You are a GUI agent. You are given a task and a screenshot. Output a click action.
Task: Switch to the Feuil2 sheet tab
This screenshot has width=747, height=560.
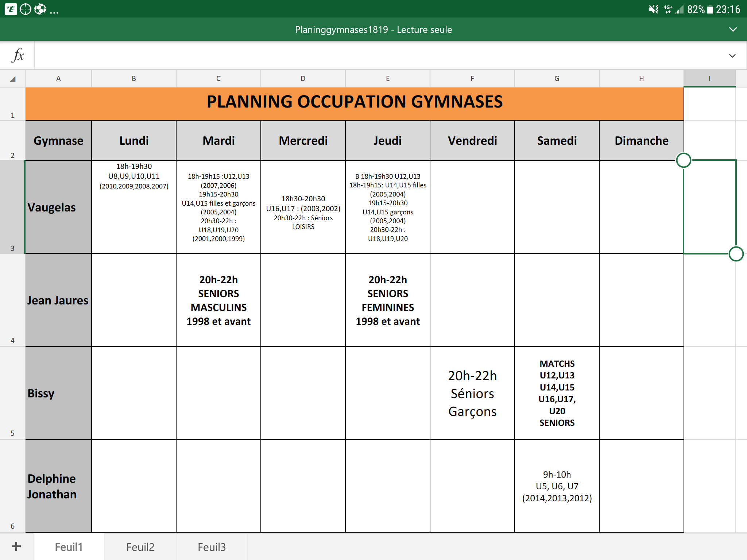140,547
